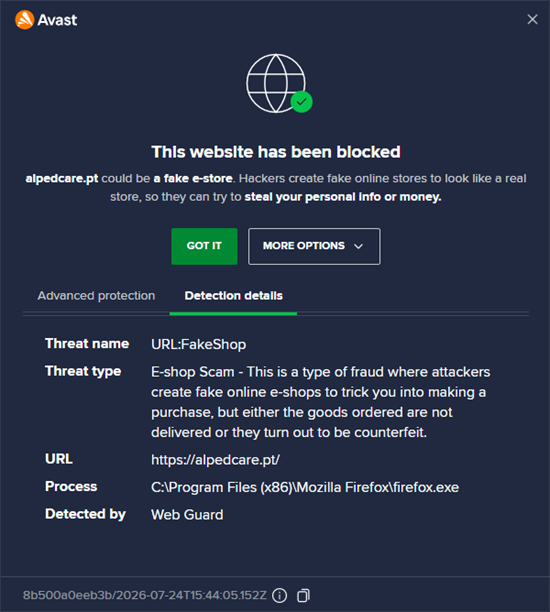Click the URL:FakeShop threat name value

198,345
